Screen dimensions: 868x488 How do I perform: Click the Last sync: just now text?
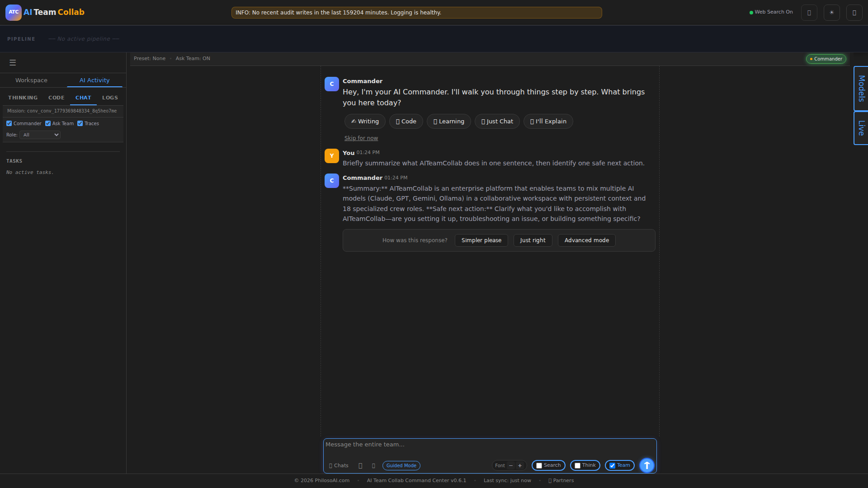tap(507, 481)
